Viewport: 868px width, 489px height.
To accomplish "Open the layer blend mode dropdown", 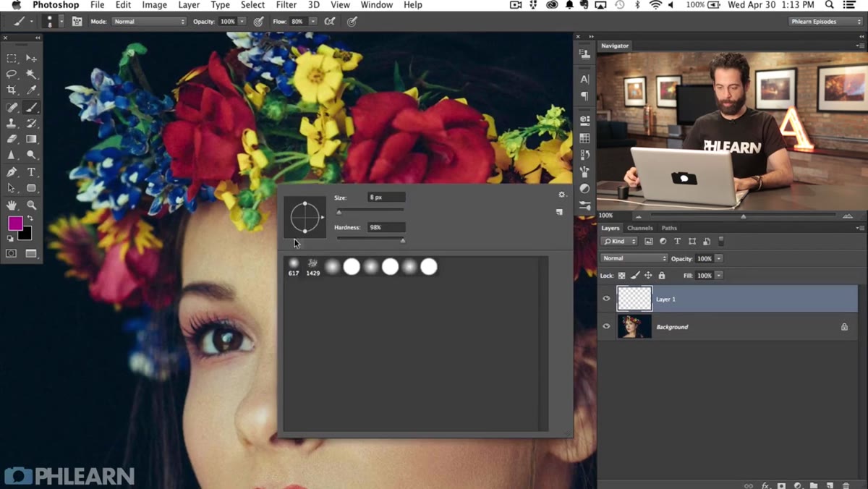I will point(634,258).
